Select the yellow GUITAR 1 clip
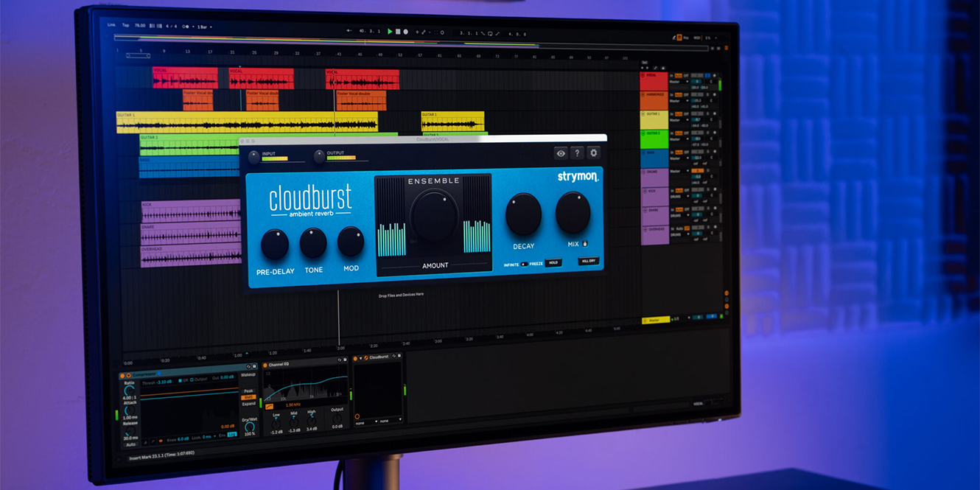Image resolution: width=980 pixels, height=490 pixels. tap(247, 122)
